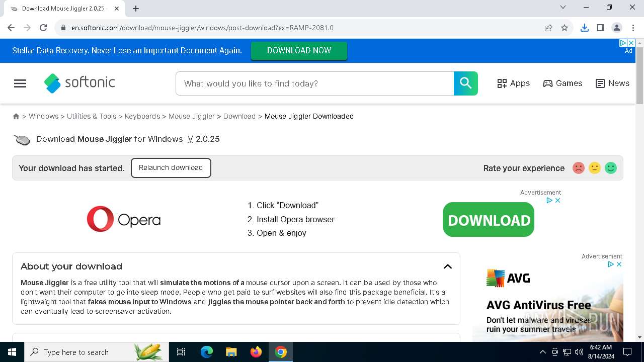Show hidden system tray icons
Viewport: 644px width, 362px height.
pyautogui.click(x=542, y=352)
